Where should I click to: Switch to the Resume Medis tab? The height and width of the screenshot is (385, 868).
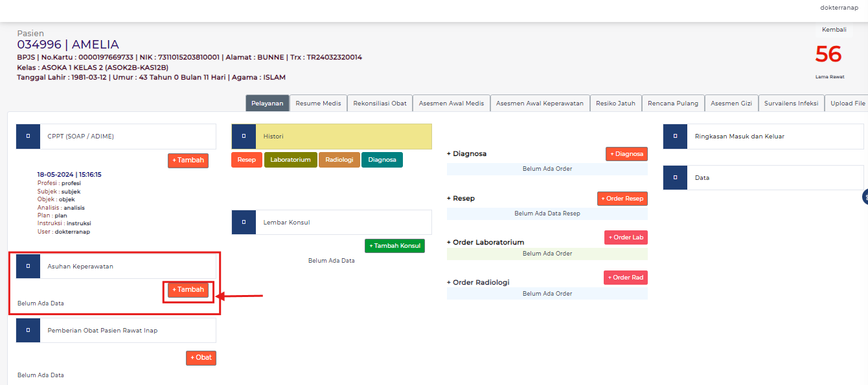click(318, 104)
